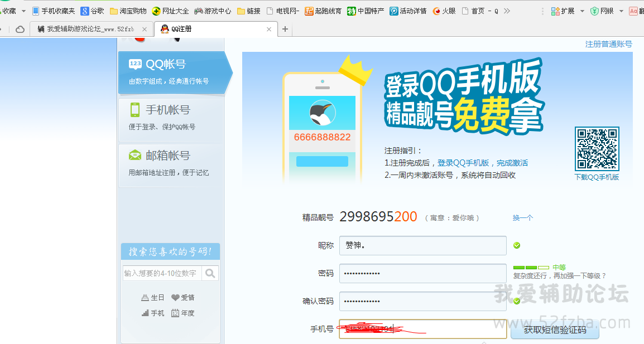Click the 获取短信验证码 button
The height and width of the screenshot is (344, 644).
pos(555,330)
